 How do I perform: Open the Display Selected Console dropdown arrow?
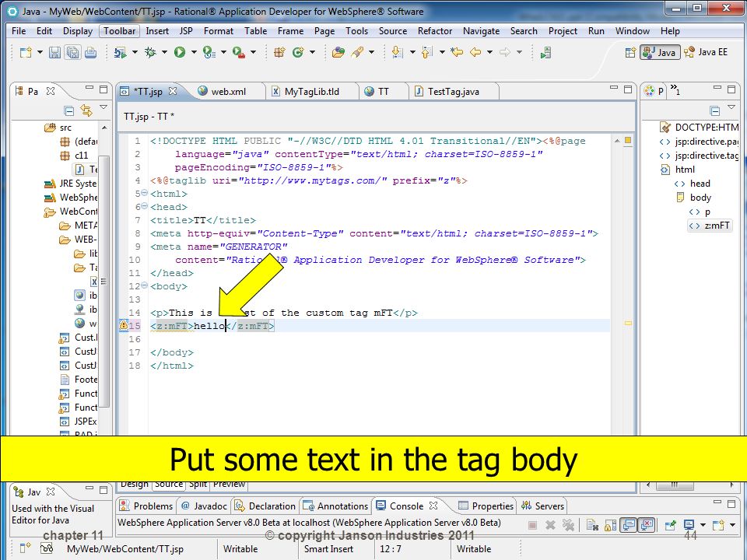click(x=703, y=525)
